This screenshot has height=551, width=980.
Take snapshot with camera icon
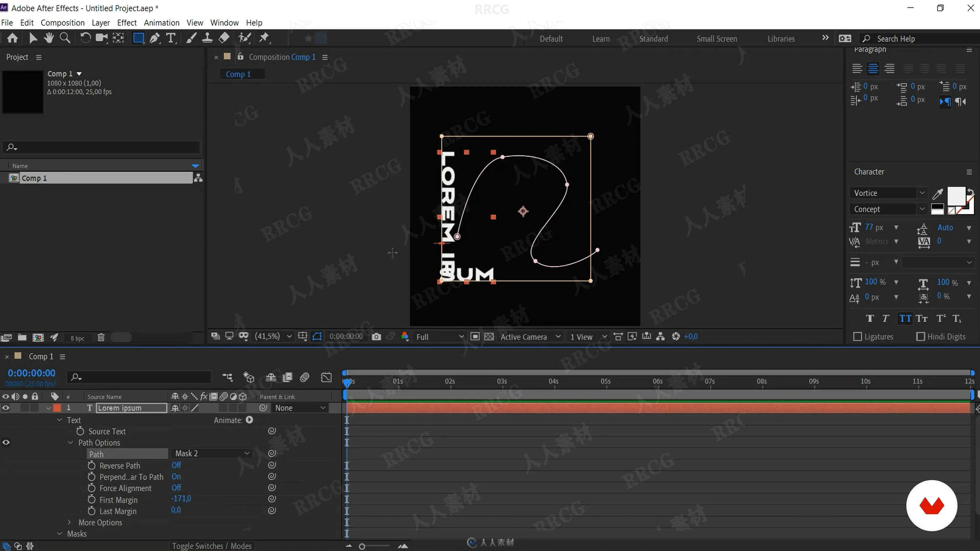(x=376, y=336)
